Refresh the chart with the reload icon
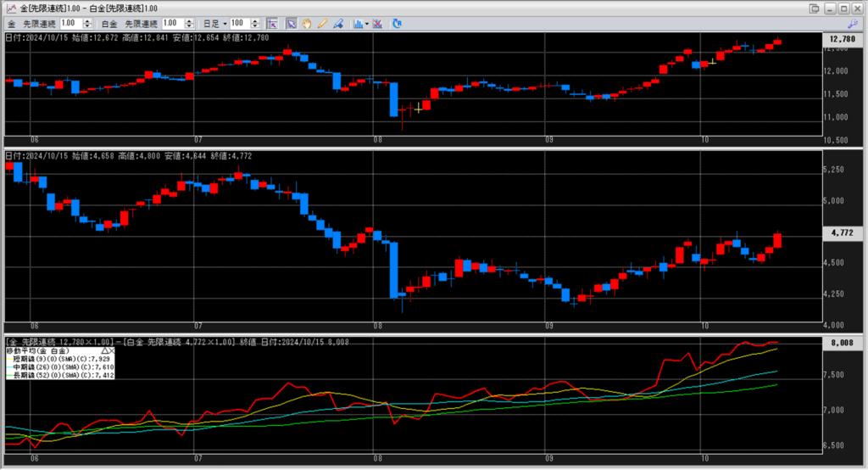 (397, 23)
